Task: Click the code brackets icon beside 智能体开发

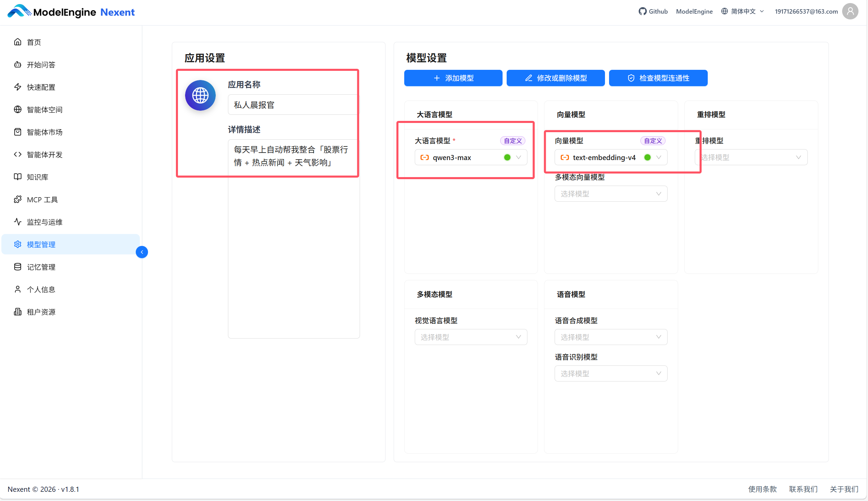Action: (18, 155)
